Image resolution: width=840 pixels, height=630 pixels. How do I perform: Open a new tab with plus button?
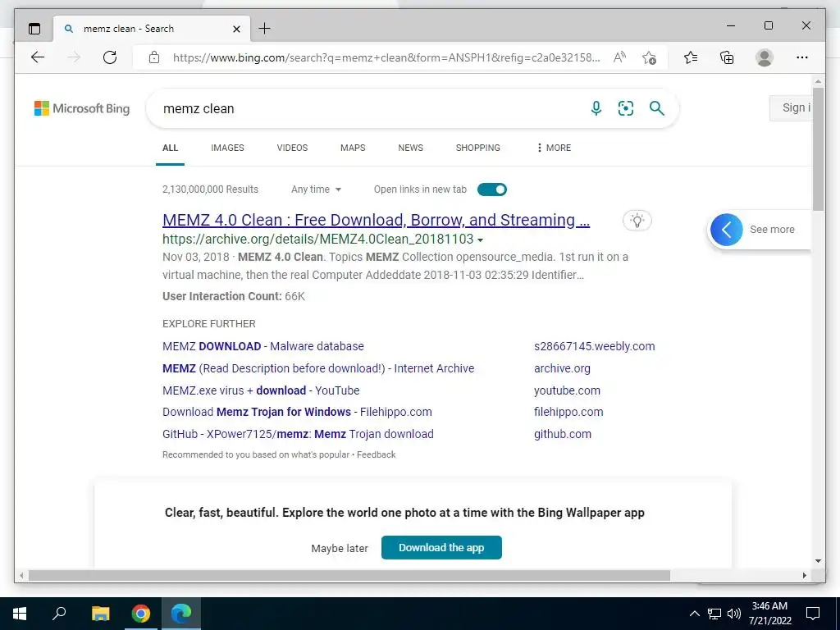265,29
